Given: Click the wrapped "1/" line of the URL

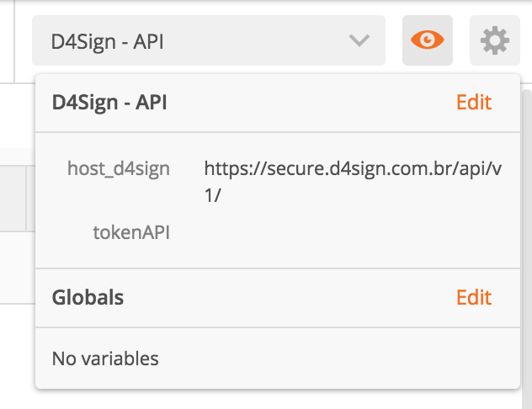Looking at the screenshot, I should click(212, 195).
